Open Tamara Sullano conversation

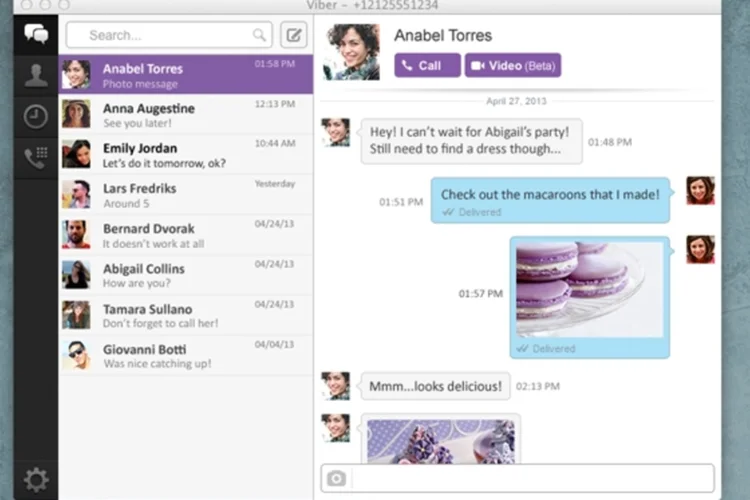coord(186,315)
